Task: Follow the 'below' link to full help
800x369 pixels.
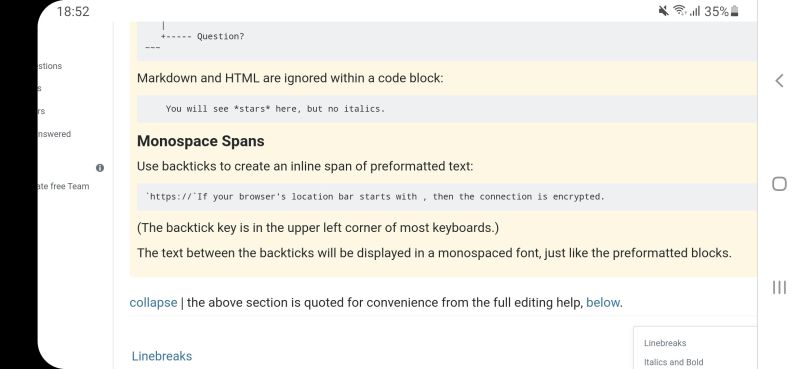Action: 603,302
